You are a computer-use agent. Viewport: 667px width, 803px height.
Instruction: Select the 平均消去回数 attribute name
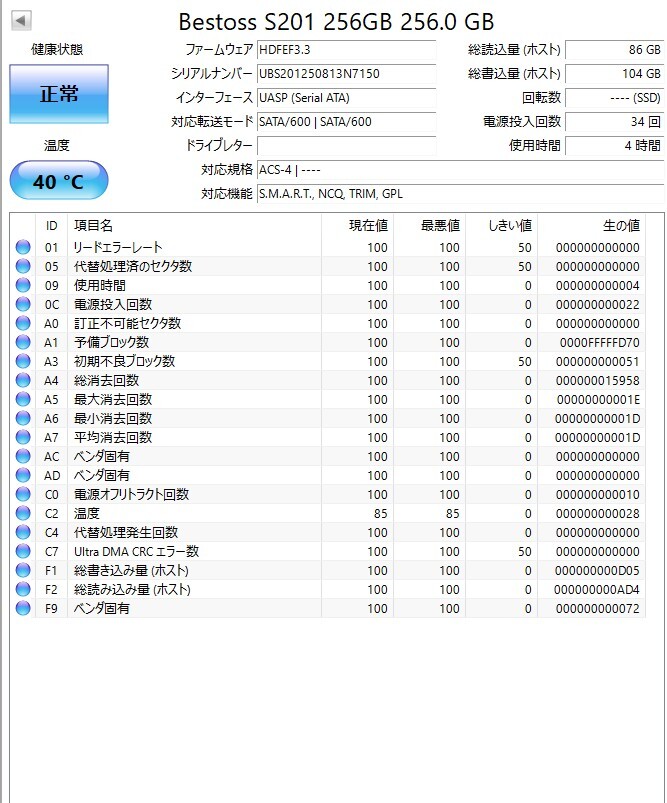pos(113,437)
